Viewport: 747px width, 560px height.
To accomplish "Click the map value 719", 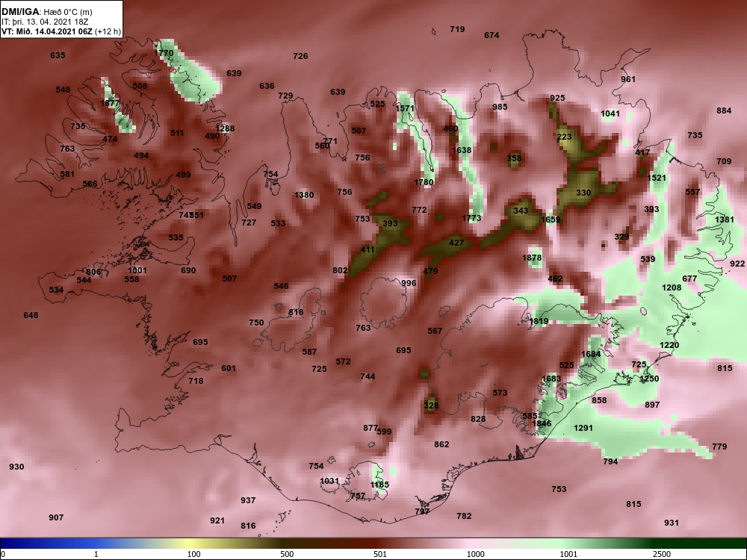I will click(x=457, y=30).
